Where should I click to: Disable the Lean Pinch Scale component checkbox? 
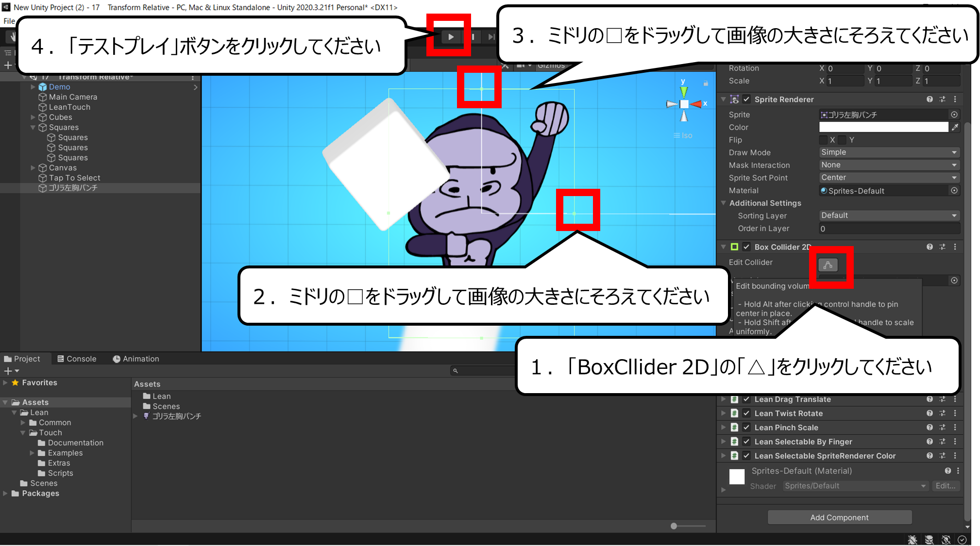tap(746, 427)
